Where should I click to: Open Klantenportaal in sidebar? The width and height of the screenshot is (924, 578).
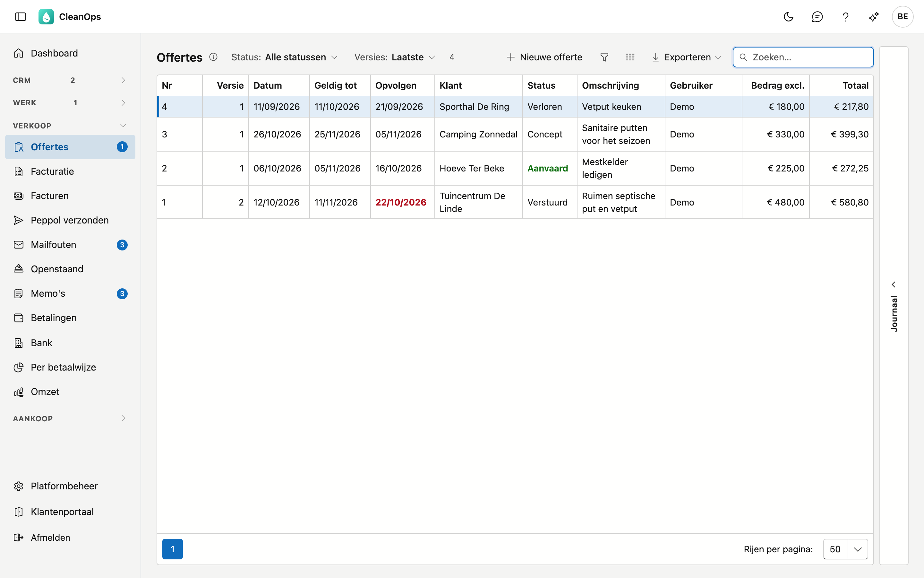pyautogui.click(x=70, y=512)
